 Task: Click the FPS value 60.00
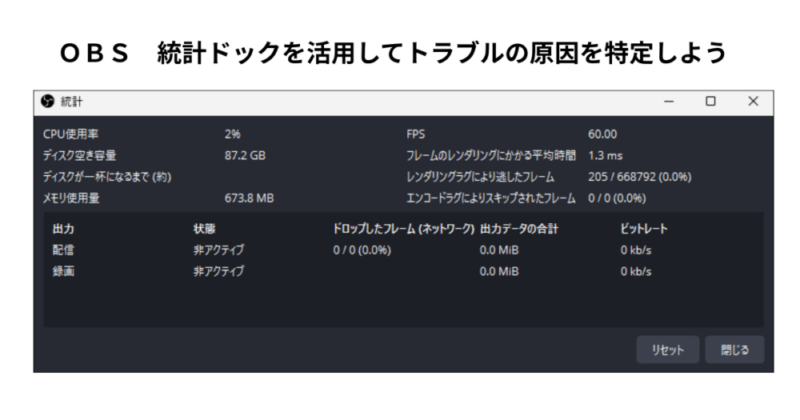click(603, 134)
